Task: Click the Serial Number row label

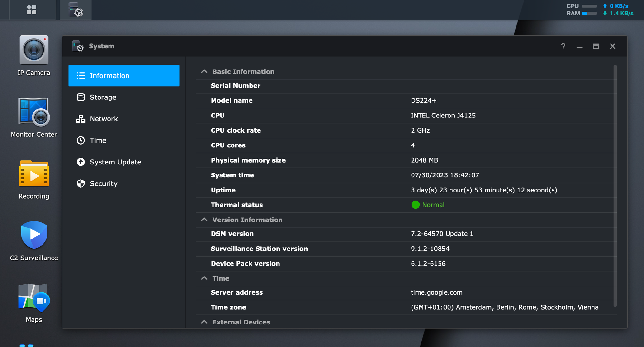Action: (236, 86)
